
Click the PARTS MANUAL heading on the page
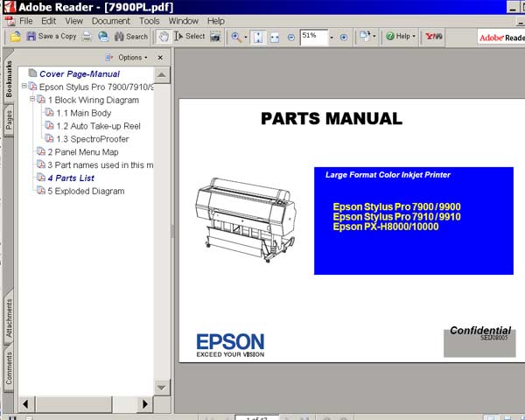(332, 119)
